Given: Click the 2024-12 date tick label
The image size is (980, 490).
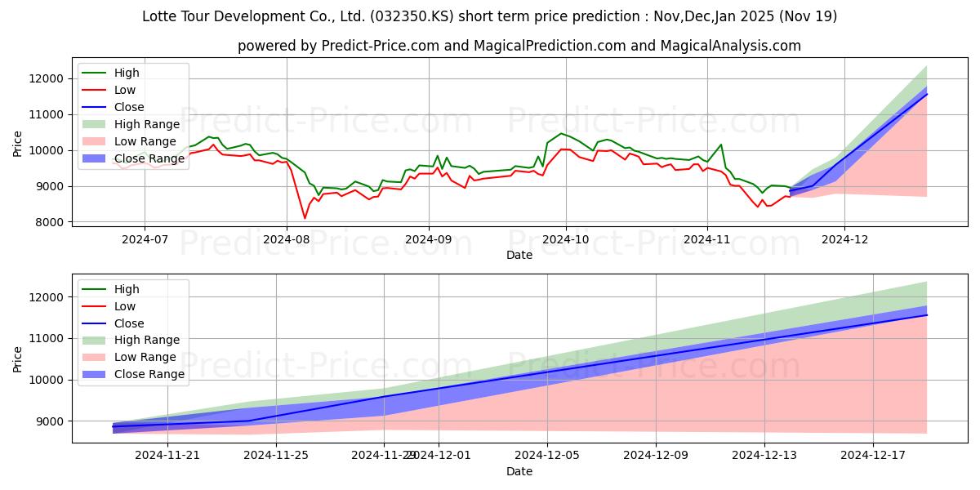Looking at the screenshot, I should click(x=844, y=238).
